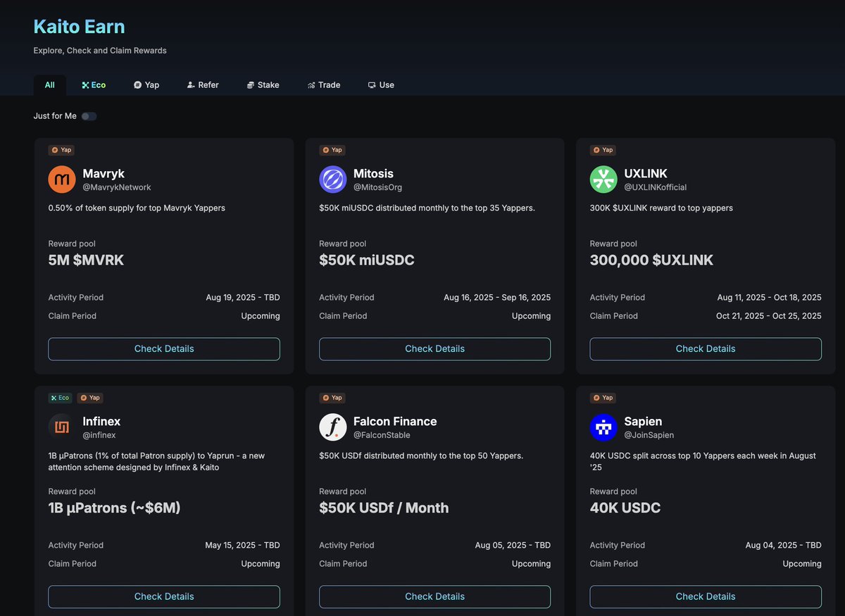The width and height of the screenshot is (845, 616).
Task: Switch to the Eco tab
Action: (x=94, y=85)
